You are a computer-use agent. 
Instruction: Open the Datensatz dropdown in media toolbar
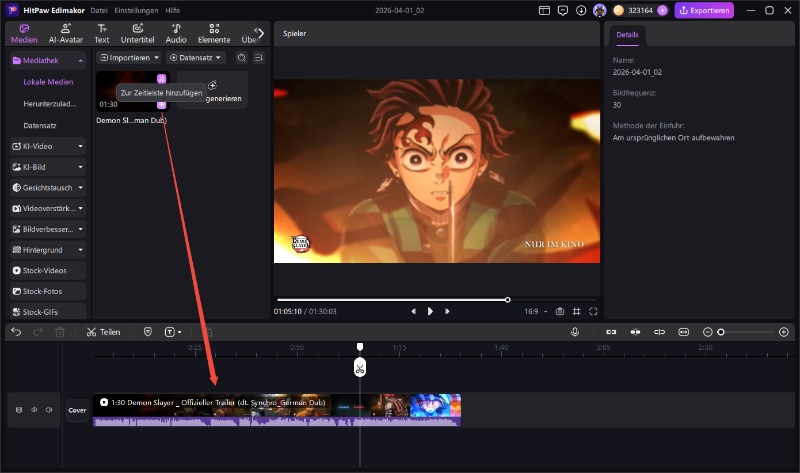click(x=196, y=58)
